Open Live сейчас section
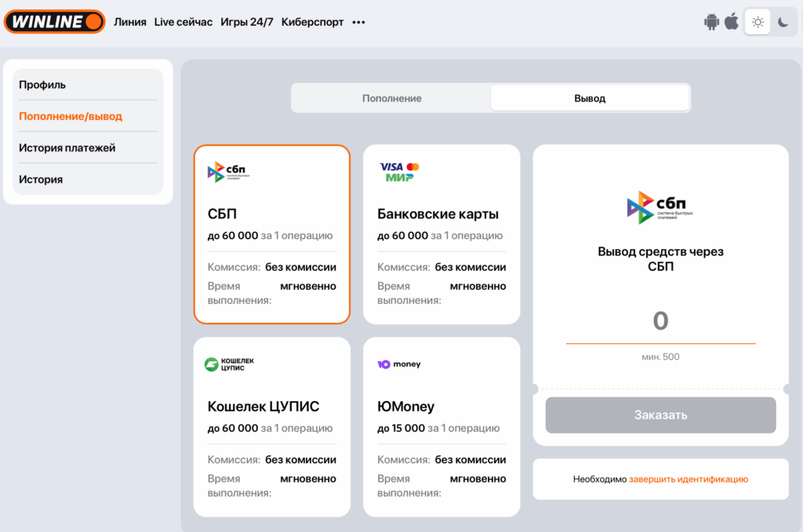The image size is (803, 532). (x=183, y=22)
